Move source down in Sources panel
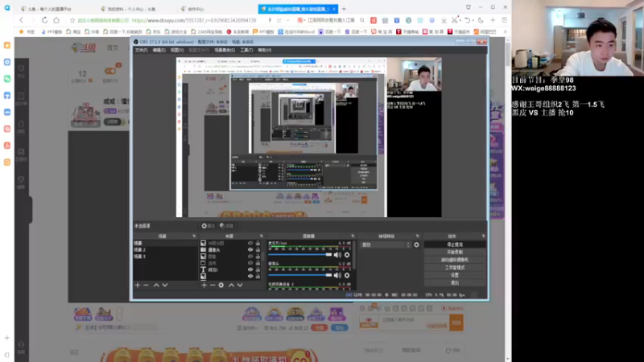Viewport: 644px width, 362px height. (x=240, y=285)
